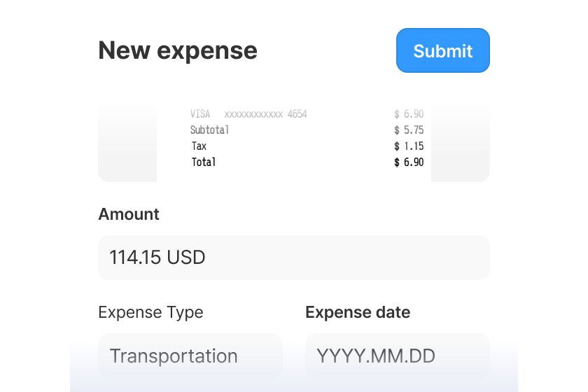Open the Expense Type dropdown showing Transportation
588x392 pixels.
point(190,355)
